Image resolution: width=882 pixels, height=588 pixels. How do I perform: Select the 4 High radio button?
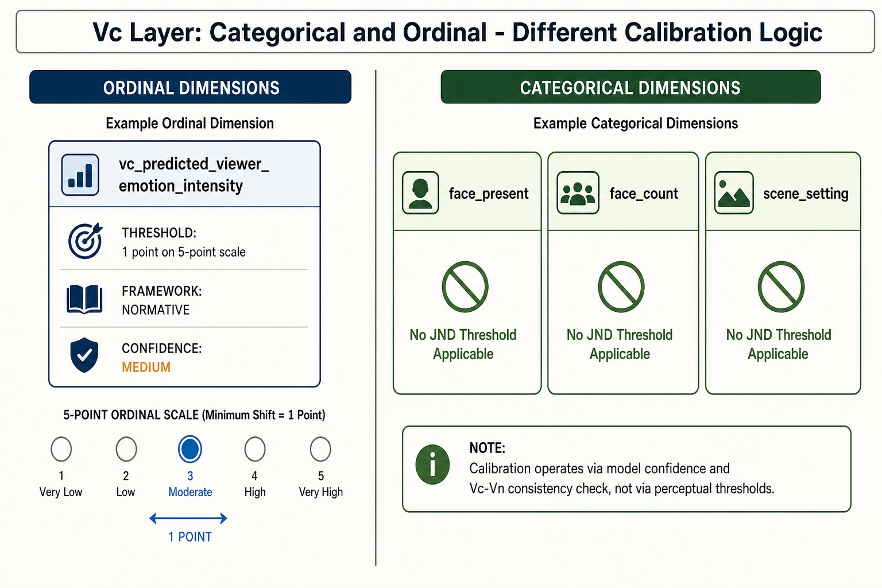click(255, 450)
